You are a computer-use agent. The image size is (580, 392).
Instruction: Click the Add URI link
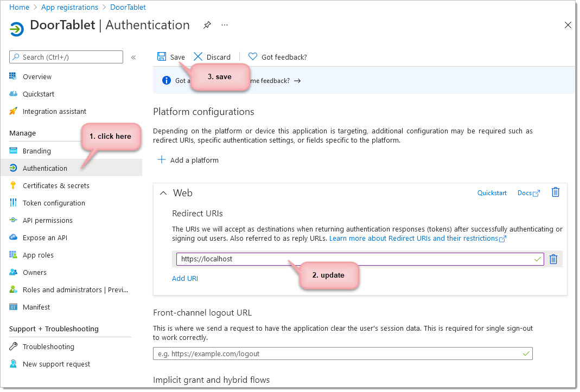pos(185,279)
